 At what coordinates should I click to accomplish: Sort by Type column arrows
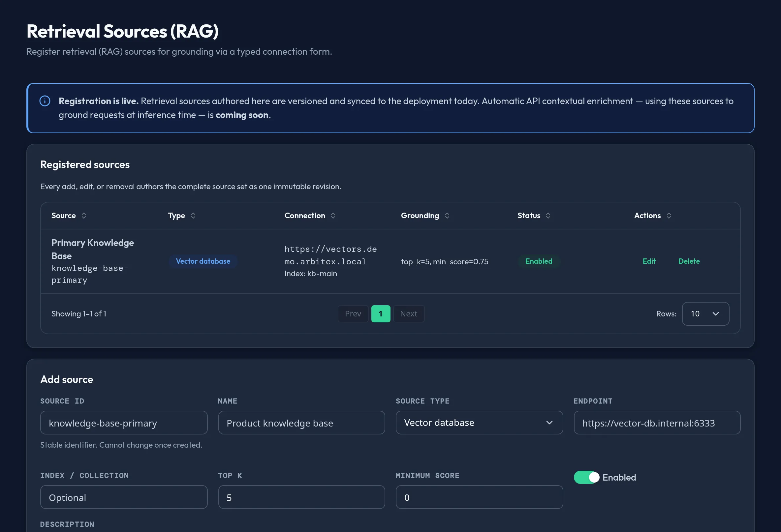[193, 216]
